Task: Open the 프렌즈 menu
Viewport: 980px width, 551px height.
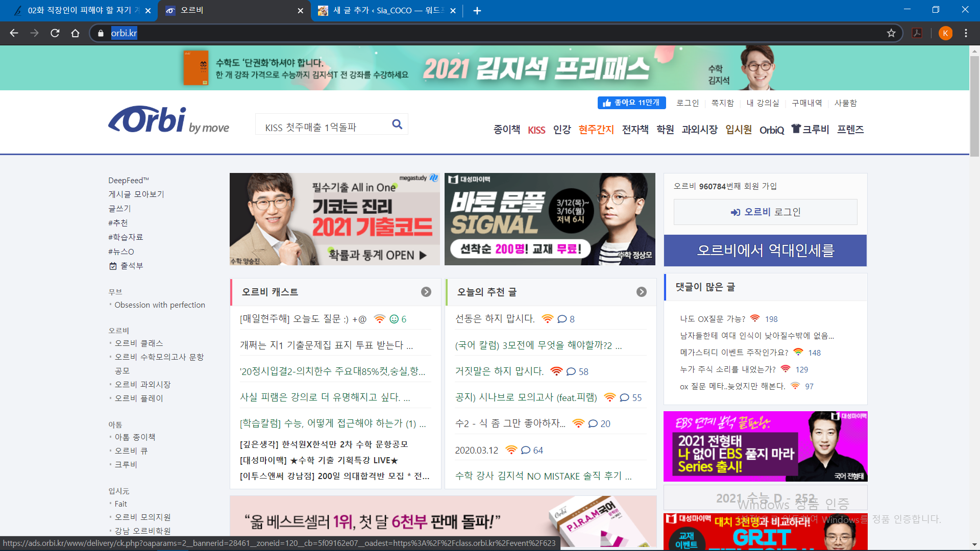Action: 850,130
